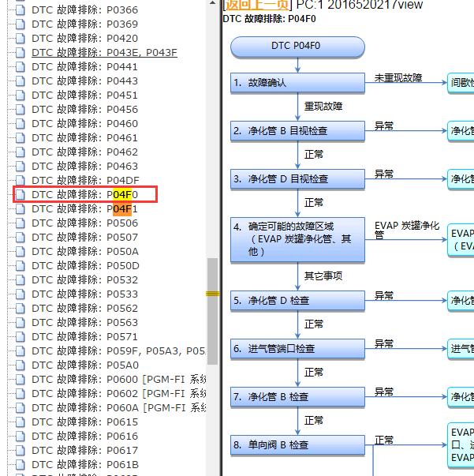Open DTC troubleshooting P043E, P043F link
Screen dimensions: 474x476
click(x=104, y=53)
